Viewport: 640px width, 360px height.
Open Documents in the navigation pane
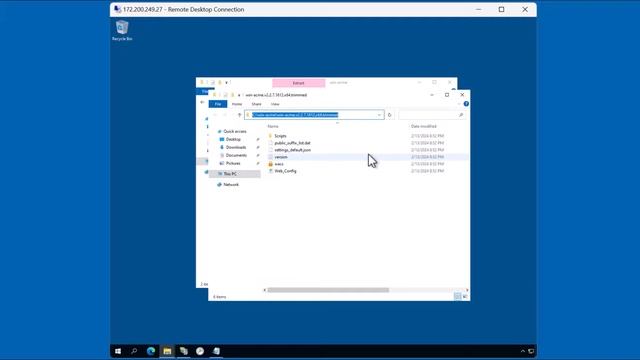click(236, 156)
